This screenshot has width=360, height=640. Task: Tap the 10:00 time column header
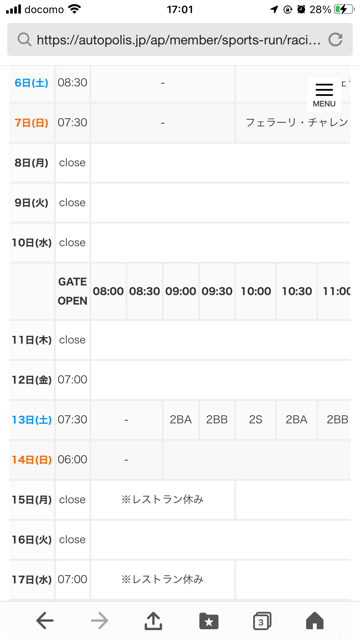coord(256,291)
